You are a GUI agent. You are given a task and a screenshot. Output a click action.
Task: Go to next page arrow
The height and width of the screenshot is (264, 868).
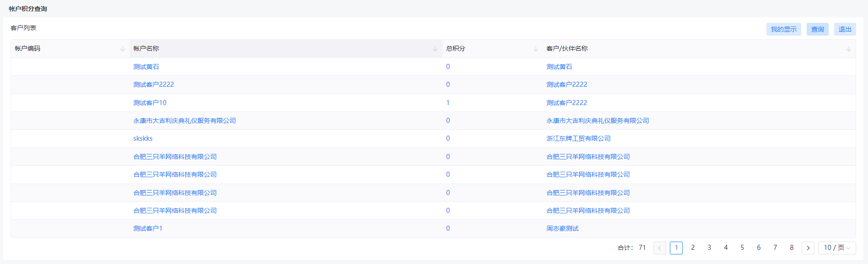(x=808, y=248)
